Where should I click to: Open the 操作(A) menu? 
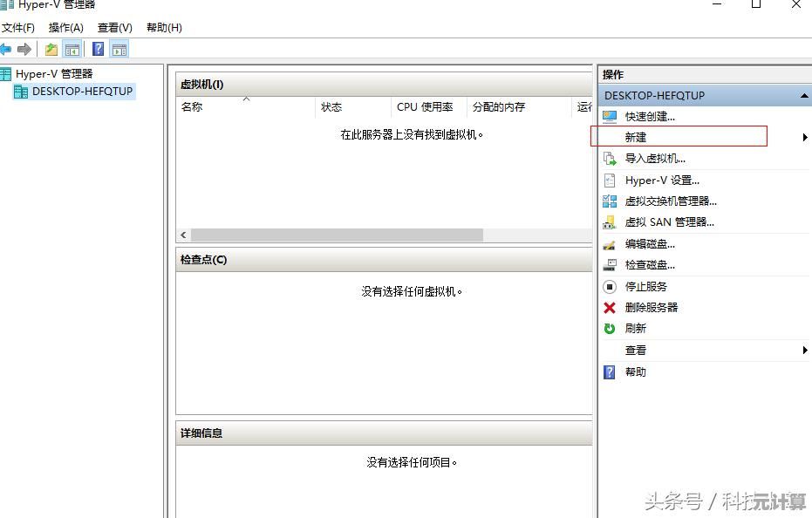pyautogui.click(x=65, y=27)
